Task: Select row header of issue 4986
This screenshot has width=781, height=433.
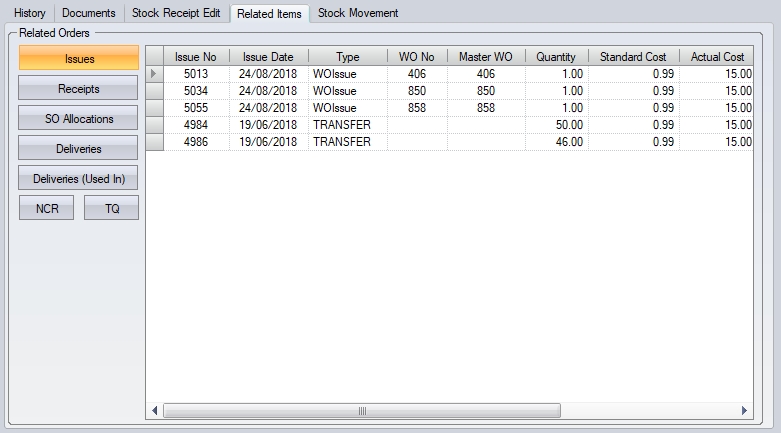Action: pos(155,142)
